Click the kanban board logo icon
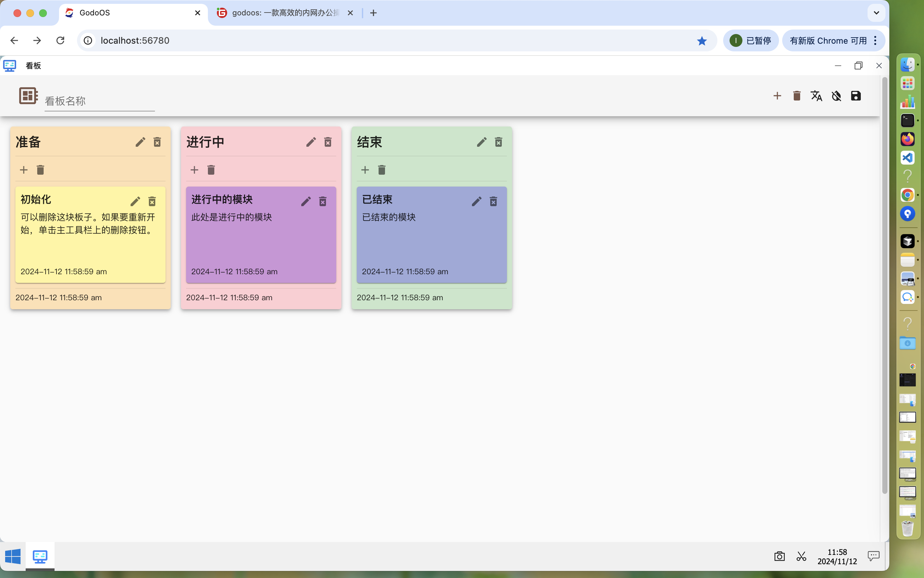The image size is (924, 578). click(x=28, y=96)
